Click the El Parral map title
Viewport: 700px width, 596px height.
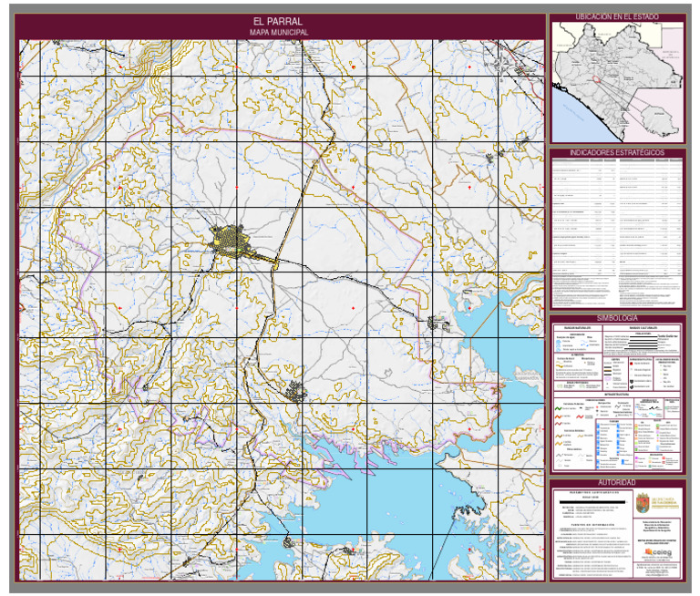[x=279, y=21]
